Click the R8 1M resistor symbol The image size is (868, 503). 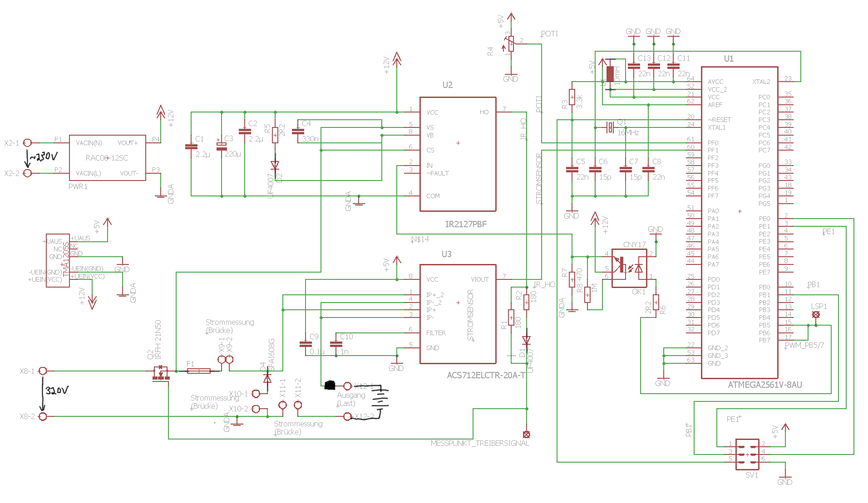[x=587, y=295]
